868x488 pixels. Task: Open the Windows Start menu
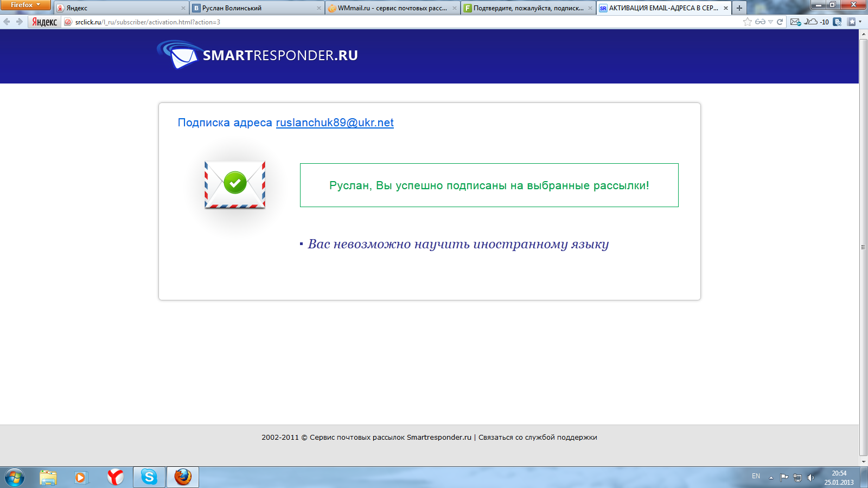15,477
